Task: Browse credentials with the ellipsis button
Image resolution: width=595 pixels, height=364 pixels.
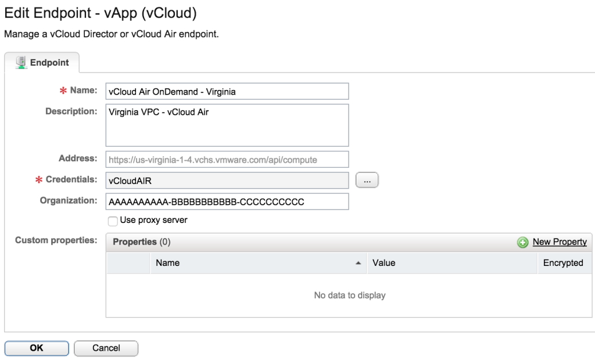Action: 367,181
